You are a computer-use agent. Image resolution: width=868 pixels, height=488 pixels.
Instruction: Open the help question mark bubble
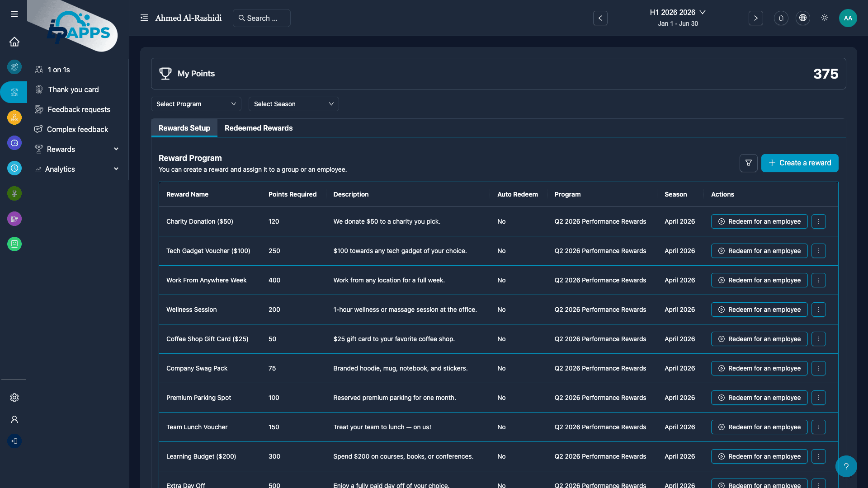coord(846,466)
